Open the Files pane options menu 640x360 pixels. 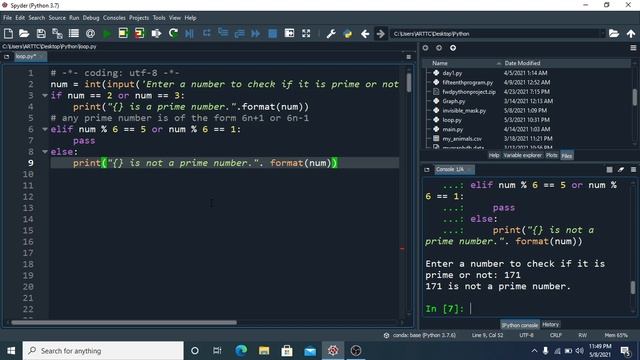coord(633,48)
